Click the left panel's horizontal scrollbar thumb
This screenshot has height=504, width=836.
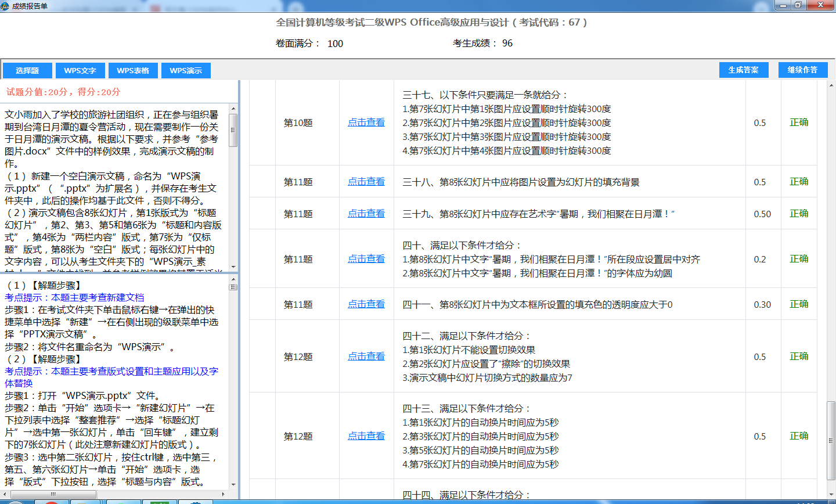coord(53,494)
